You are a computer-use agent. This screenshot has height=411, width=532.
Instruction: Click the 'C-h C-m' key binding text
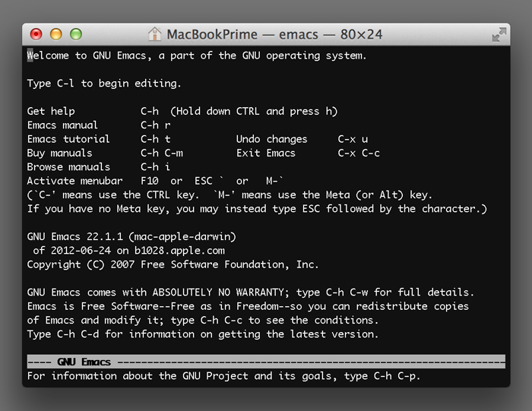click(162, 153)
